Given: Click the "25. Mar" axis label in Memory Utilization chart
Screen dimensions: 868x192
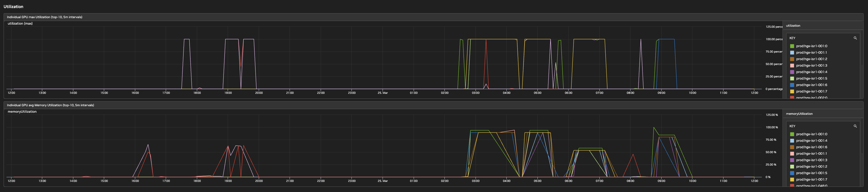Looking at the screenshot, I should (x=382, y=181).
